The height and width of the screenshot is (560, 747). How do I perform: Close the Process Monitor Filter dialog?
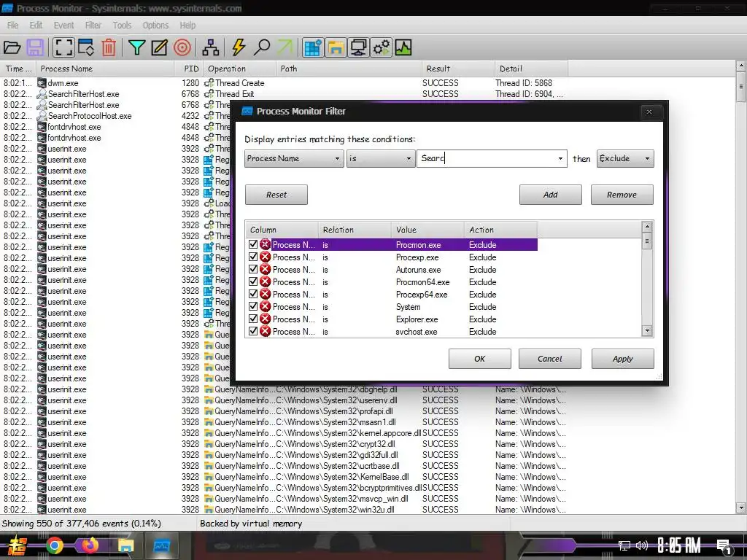coord(649,112)
